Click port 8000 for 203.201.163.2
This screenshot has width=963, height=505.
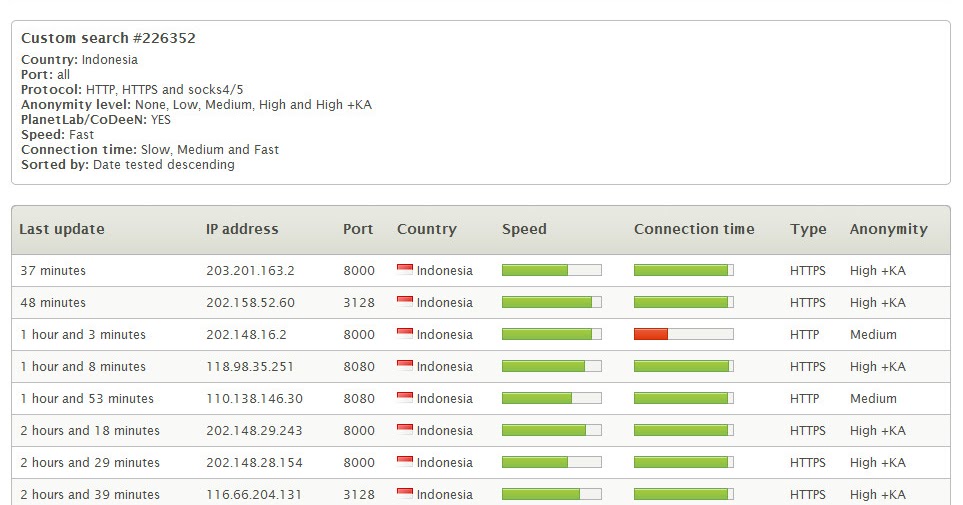coord(359,270)
